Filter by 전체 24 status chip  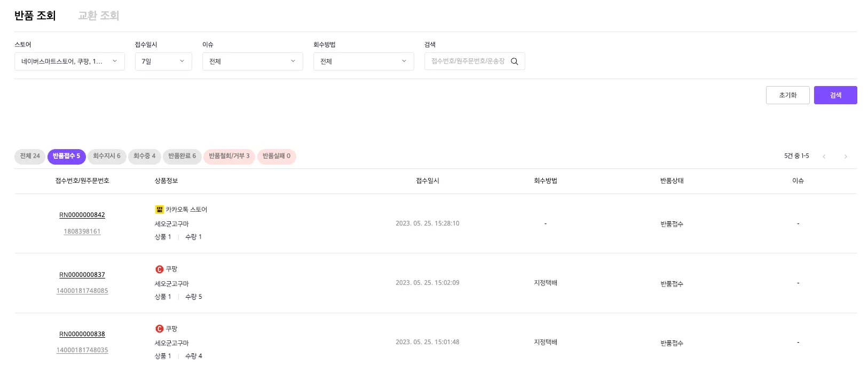(30, 156)
